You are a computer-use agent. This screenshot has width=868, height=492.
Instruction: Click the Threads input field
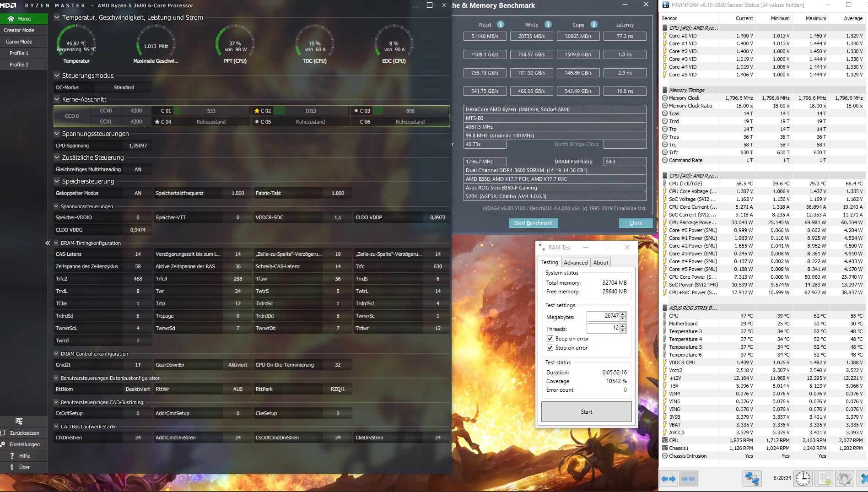coord(603,328)
